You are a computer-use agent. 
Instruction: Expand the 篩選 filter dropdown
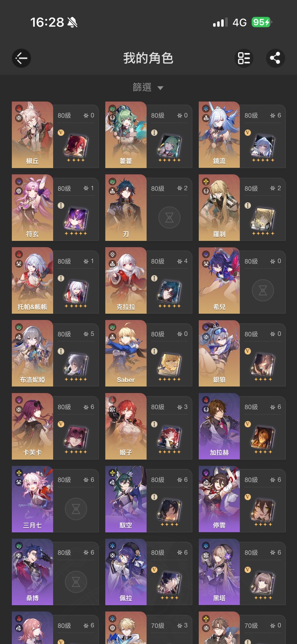pos(148,87)
